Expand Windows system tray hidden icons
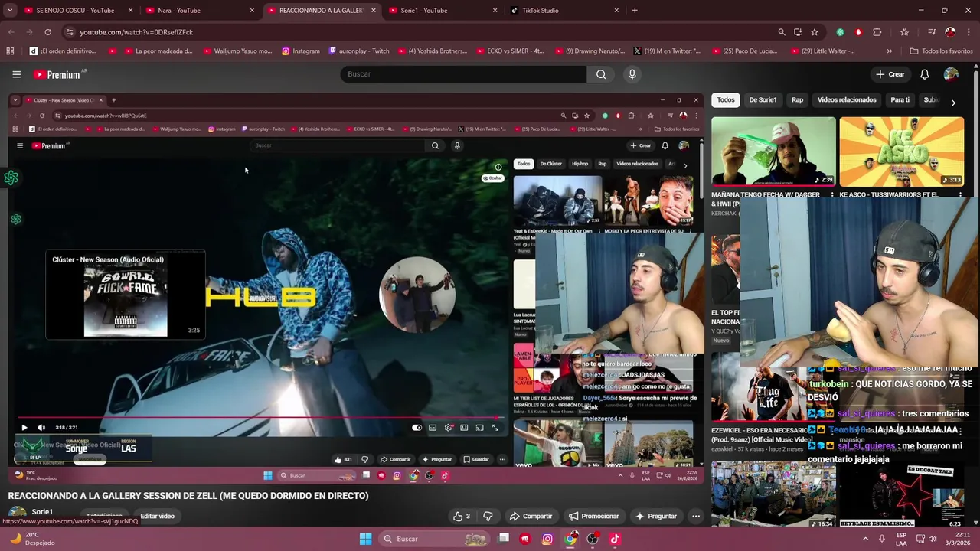980x551 pixels. (x=866, y=539)
